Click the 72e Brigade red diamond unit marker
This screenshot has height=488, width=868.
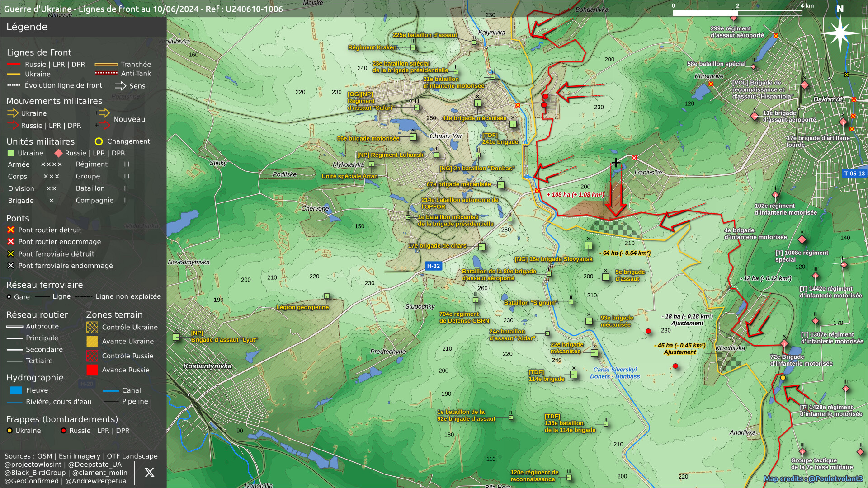784,344
